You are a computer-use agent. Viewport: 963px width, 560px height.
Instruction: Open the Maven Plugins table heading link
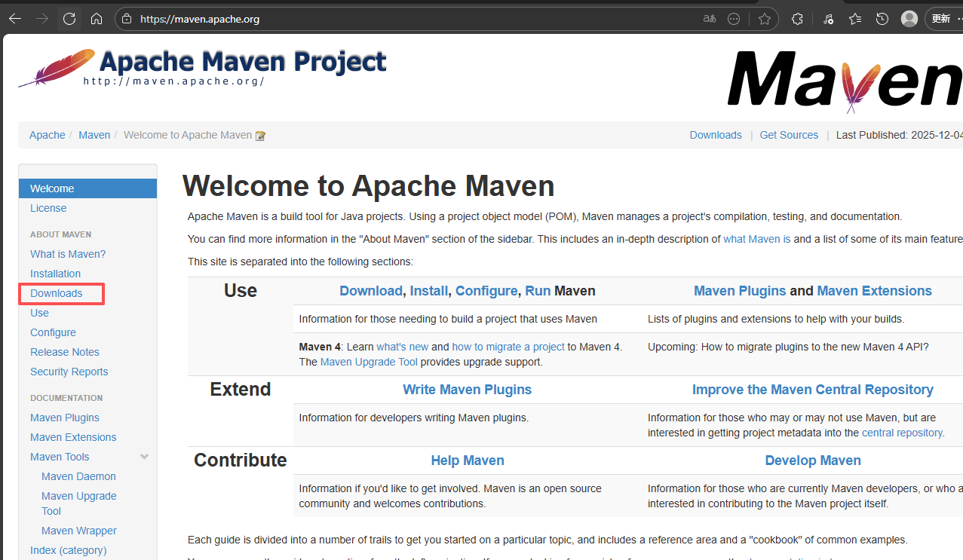point(740,291)
